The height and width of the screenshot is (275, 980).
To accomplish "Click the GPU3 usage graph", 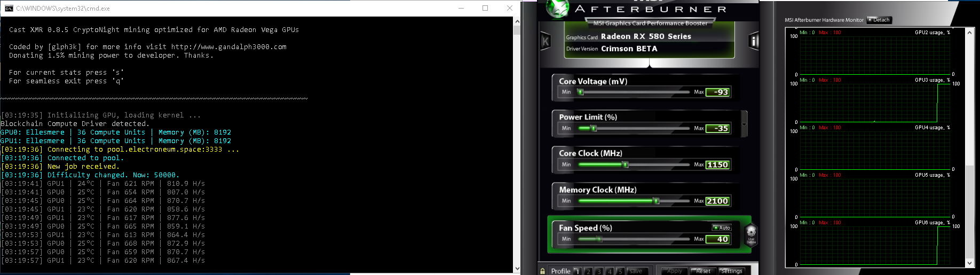I will [x=875, y=103].
